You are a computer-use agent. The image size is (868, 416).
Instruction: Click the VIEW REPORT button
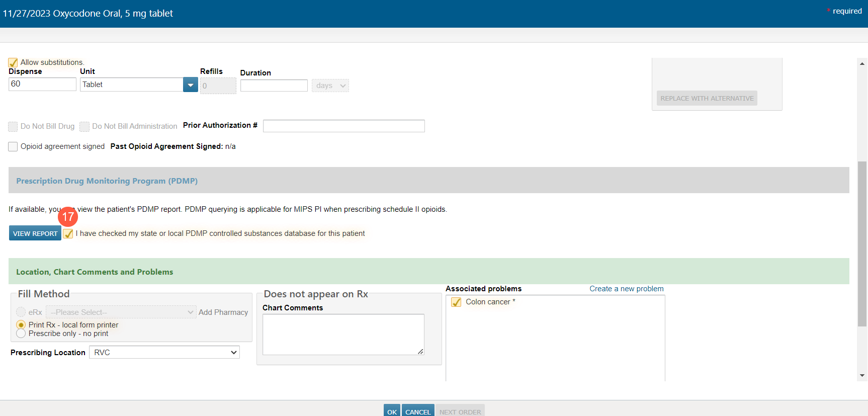[x=35, y=233]
